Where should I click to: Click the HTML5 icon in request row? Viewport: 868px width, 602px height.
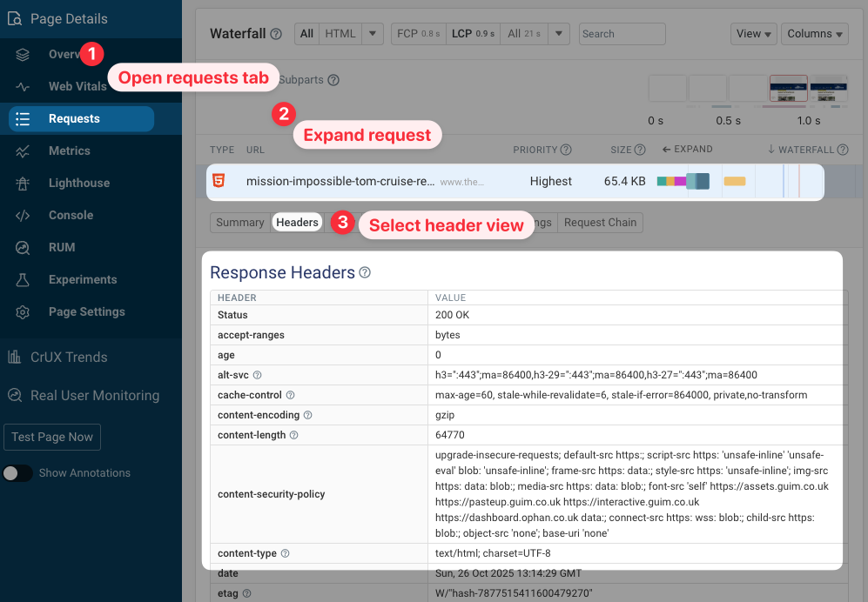(x=221, y=181)
